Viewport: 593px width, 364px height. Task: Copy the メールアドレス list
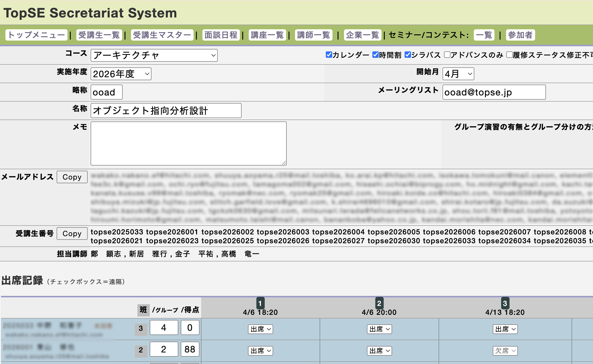[72, 177]
